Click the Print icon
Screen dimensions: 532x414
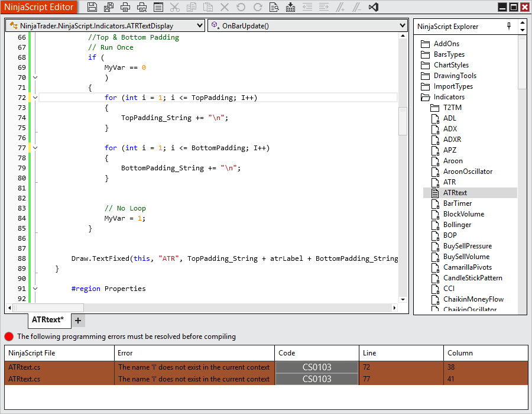125,8
